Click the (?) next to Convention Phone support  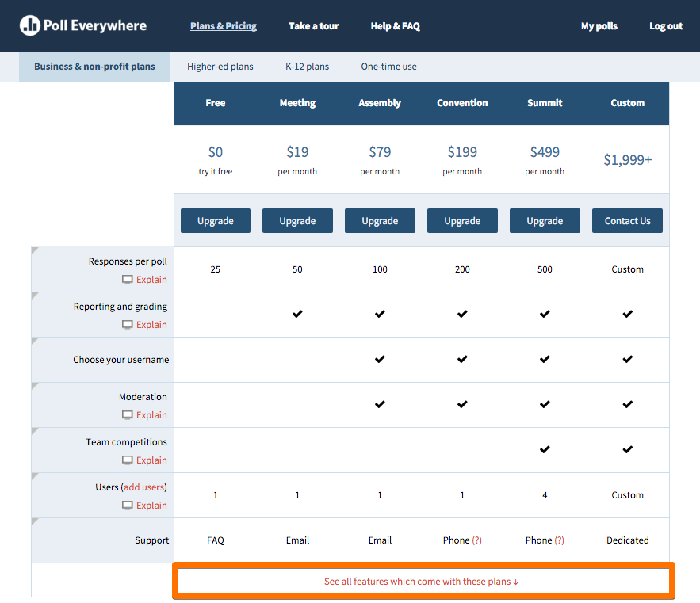coord(476,540)
